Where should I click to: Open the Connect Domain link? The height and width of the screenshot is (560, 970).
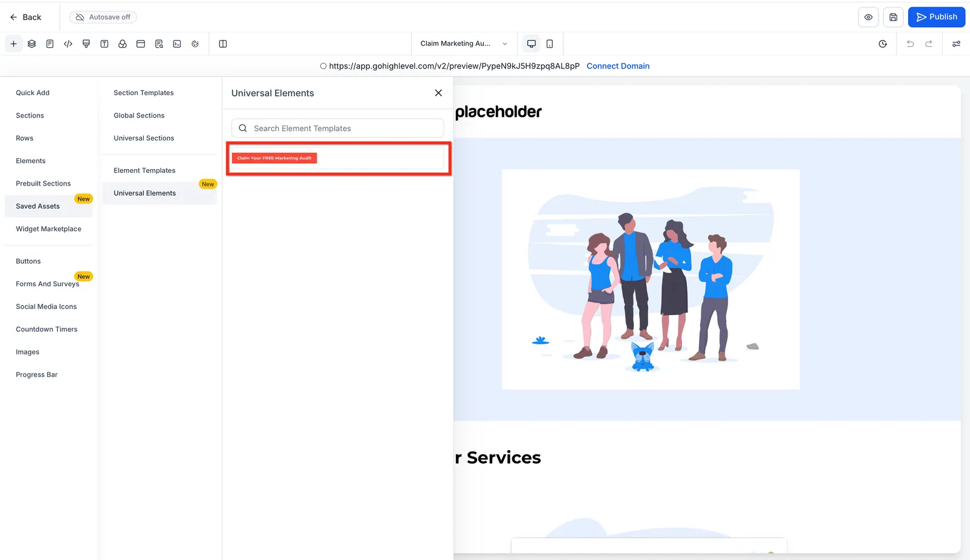(618, 66)
